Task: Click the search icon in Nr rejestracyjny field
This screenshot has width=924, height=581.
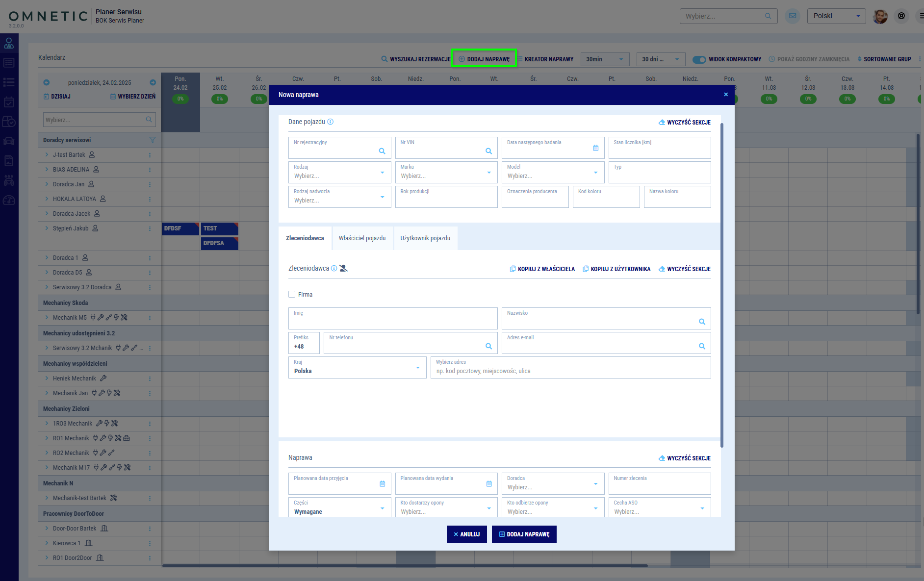Action: coord(382,151)
